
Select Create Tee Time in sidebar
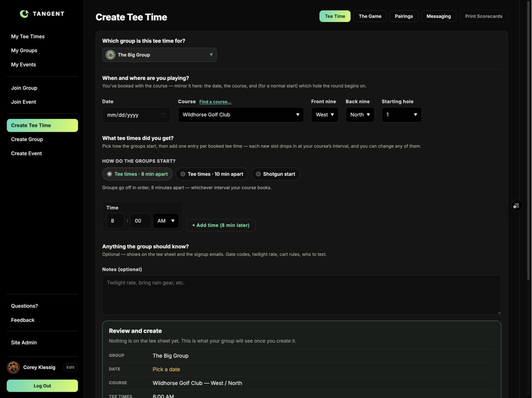tap(42, 125)
